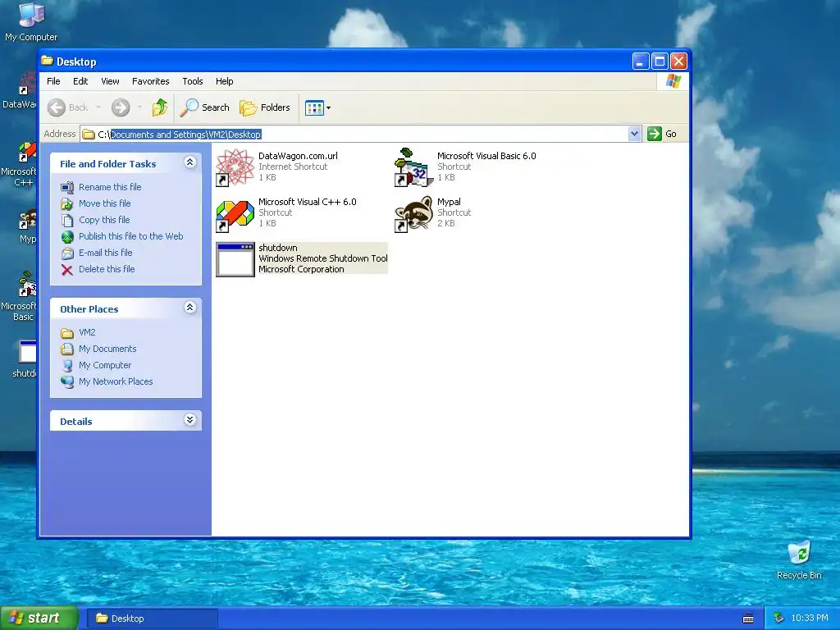Select Microsoft Visual C++ 6.0 icon
This screenshot has width=840, height=630.
click(235, 214)
